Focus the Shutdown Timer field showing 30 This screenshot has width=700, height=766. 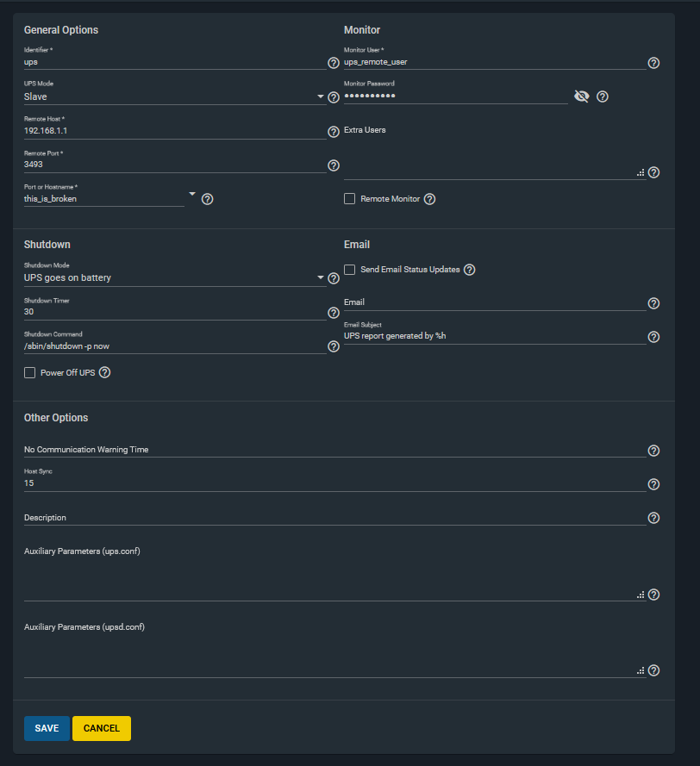[175, 312]
